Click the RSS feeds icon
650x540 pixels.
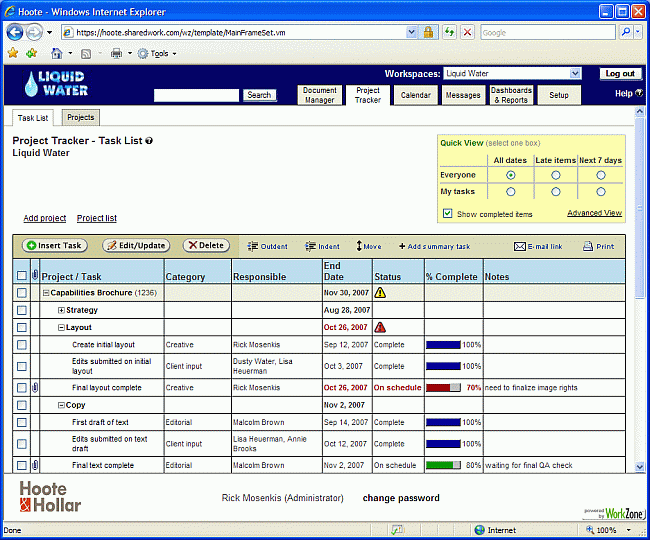coord(86,53)
